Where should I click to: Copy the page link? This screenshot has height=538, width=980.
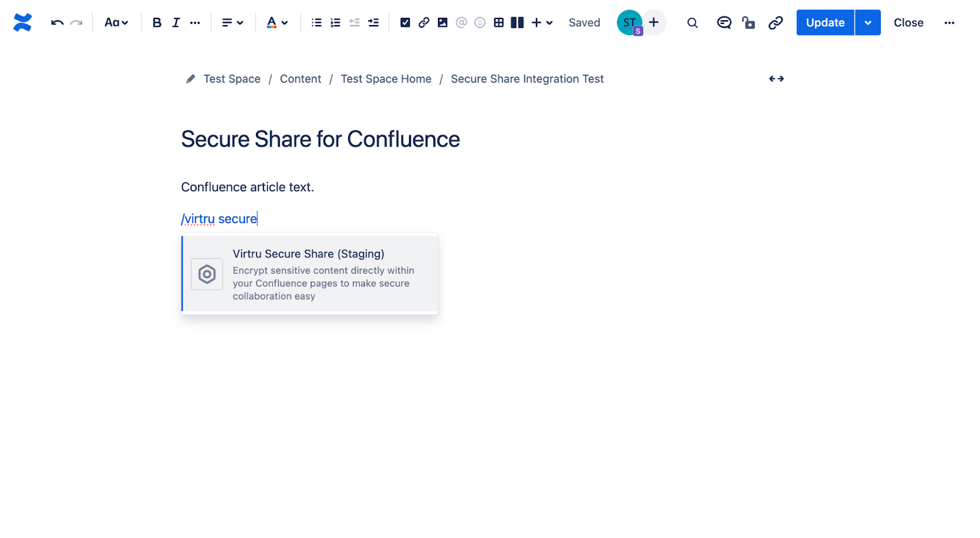(775, 23)
